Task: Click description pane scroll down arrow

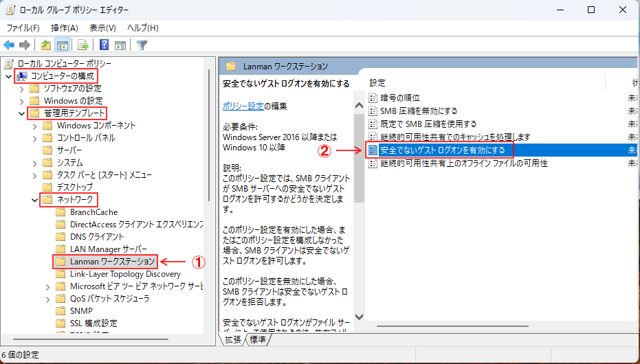Action: [359, 317]
